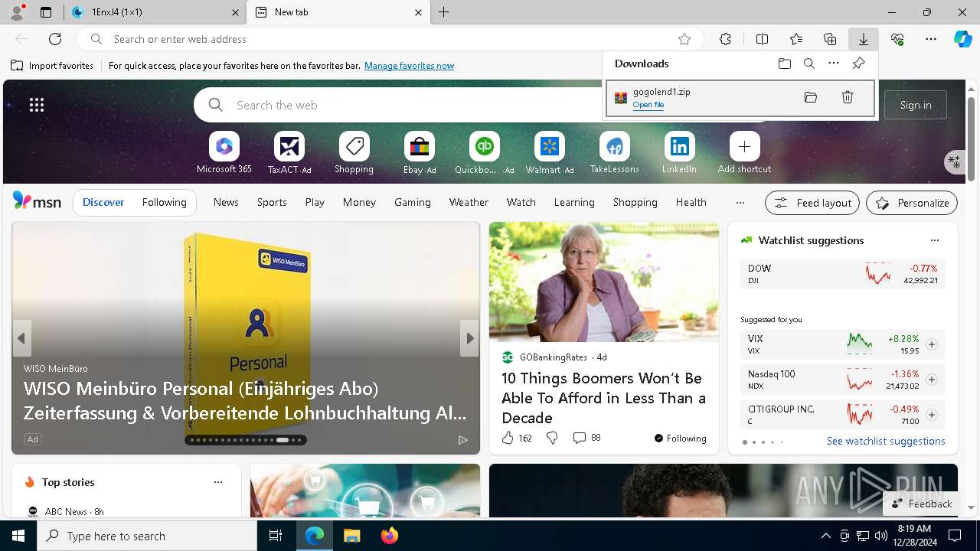The image size is (980, 551).
Task: Open the Ebay ad shortcut
Action: [419, 152]
